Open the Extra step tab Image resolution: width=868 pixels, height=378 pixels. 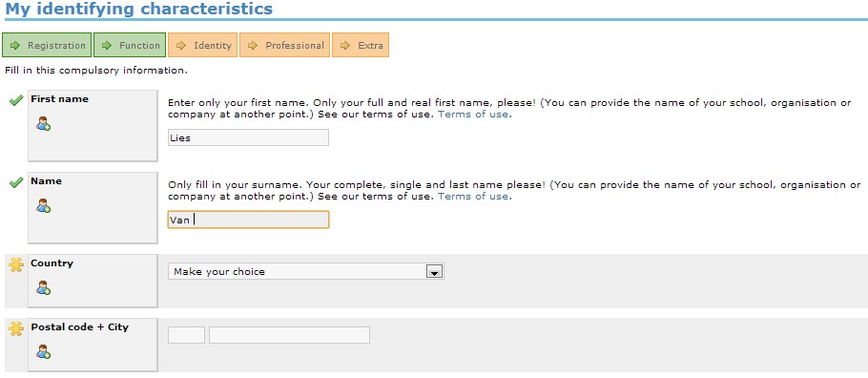point(361,46)
